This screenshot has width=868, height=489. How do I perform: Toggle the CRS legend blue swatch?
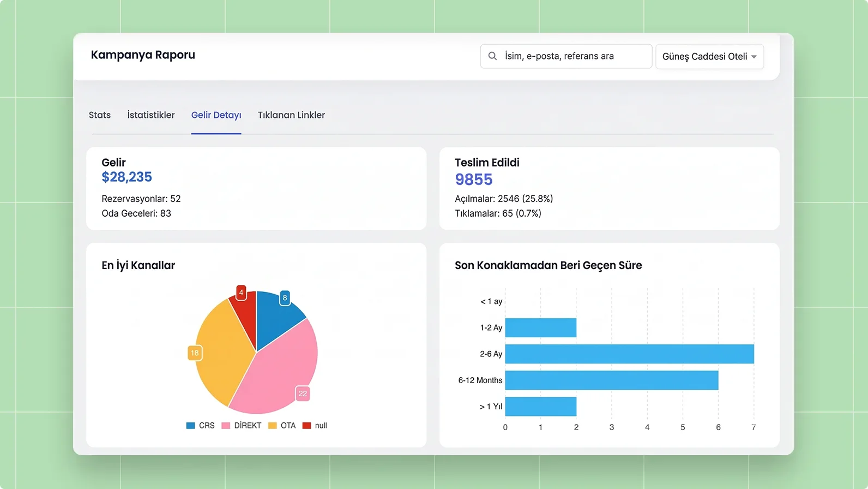click(x=190, y=426)
